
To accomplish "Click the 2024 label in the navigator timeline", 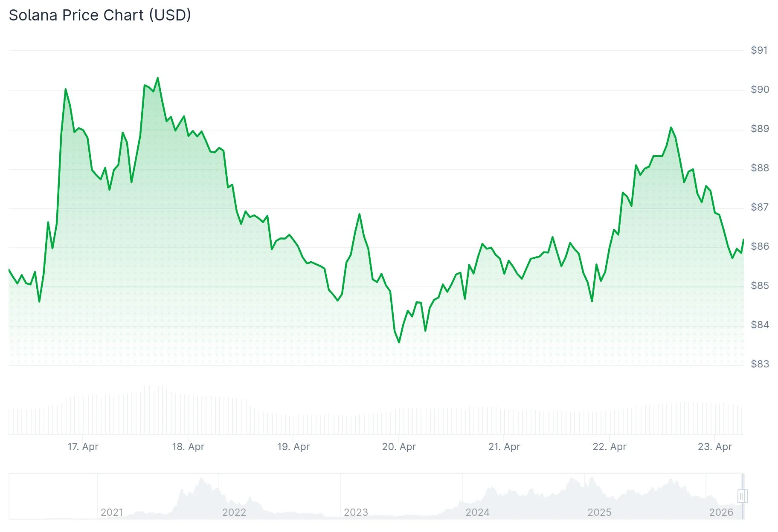I will click(x=477, y=512).
